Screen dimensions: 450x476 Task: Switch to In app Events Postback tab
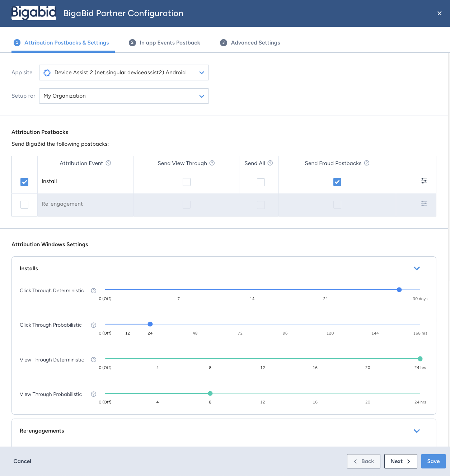(165, 43)
